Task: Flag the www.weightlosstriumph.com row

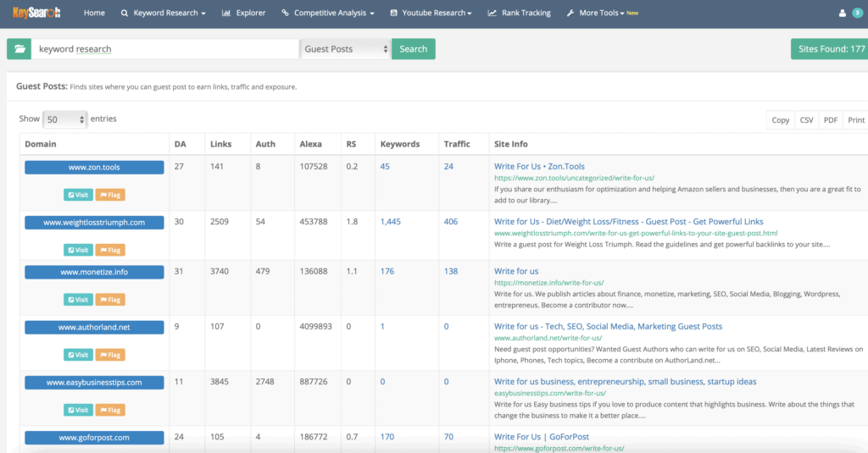Action: 110,250
